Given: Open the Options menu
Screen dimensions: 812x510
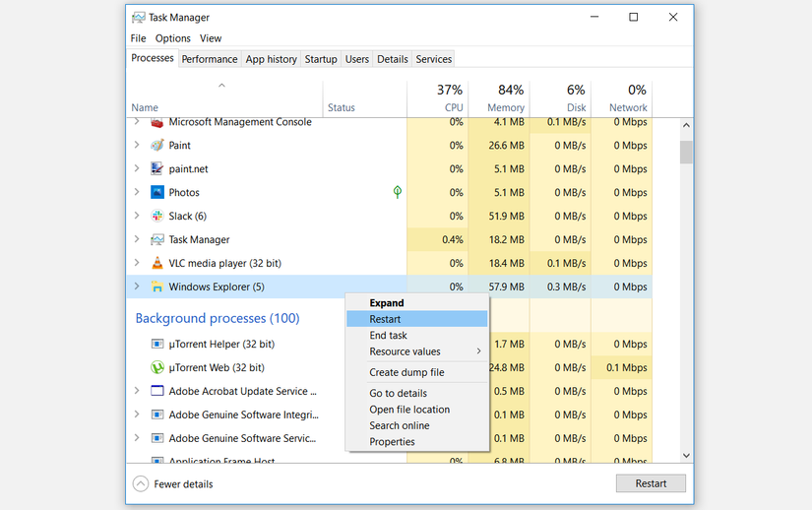Looking at the screenshot, I should (x=173, y=38).
